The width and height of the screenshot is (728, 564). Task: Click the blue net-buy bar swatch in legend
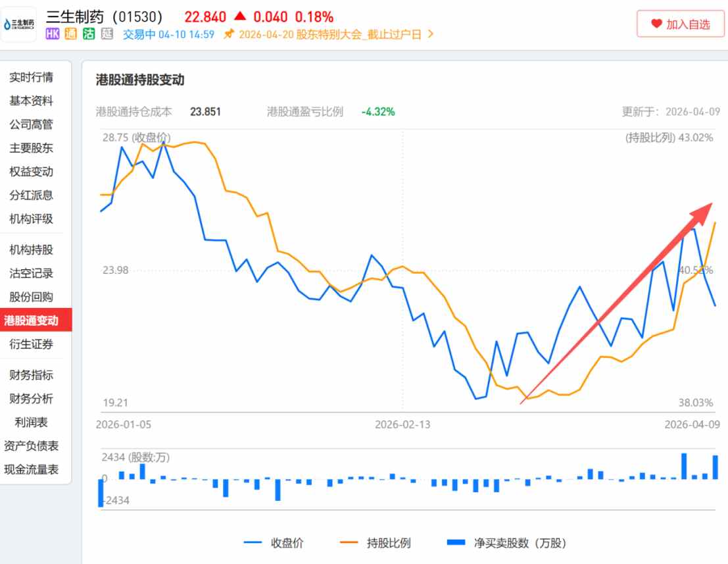pos(456,543)
